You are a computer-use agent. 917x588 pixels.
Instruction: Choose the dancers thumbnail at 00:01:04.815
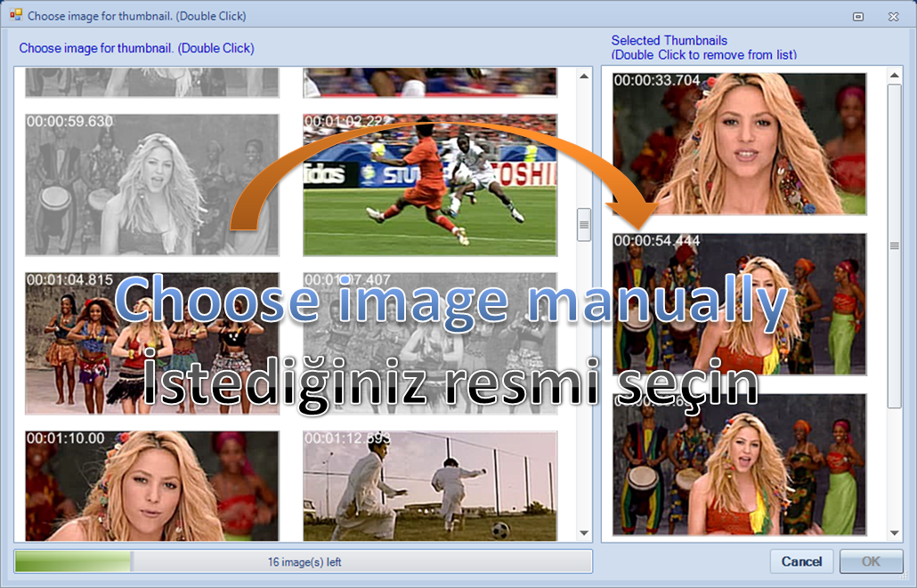point(152,343)
